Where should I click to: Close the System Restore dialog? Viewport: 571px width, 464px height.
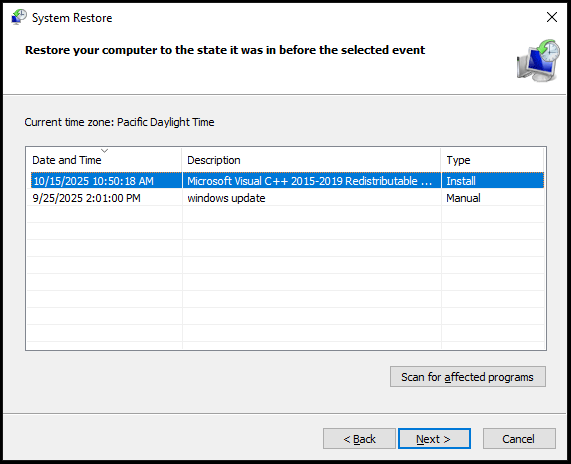coord(552,17)
